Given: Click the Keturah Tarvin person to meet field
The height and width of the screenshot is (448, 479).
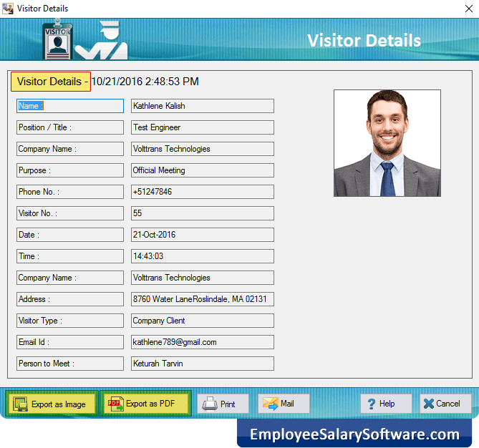Looking at the screenshot, I should pyautogui.click(x=203, y=364).
